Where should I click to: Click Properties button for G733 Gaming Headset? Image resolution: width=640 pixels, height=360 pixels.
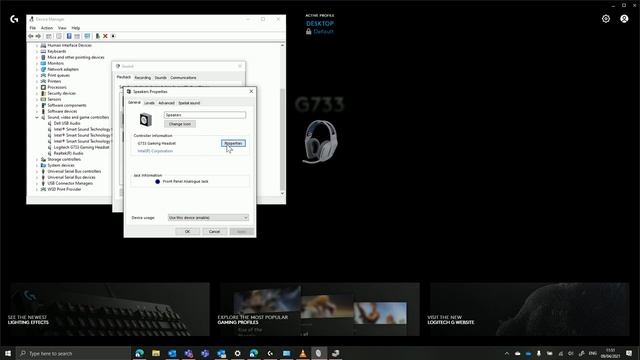(x=233, y=143)
